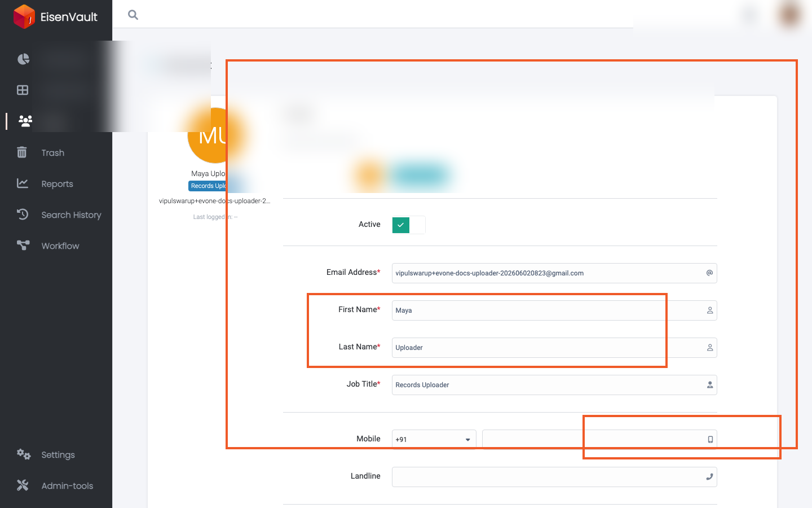Open Reports from the sidebar
The width and height of the screenshot is (812, 508).
coord(57,183)
